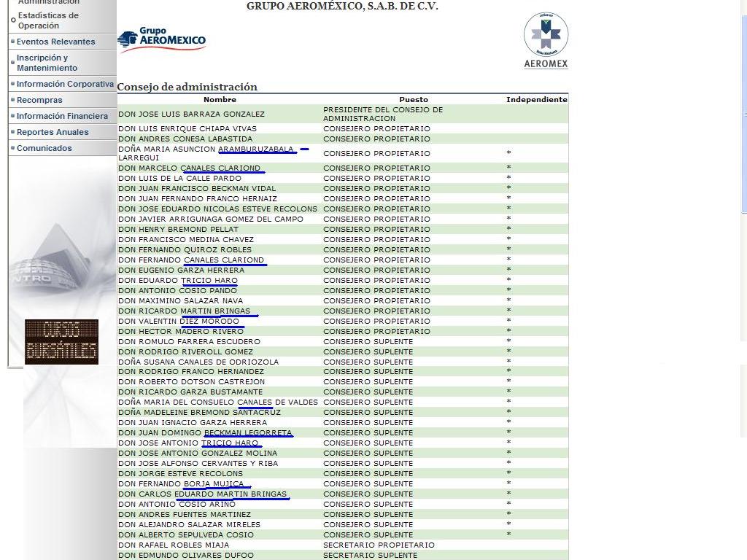Select DON JUAN FERNANDO FRANCO HERNAIZ
Screen dimensions: 747x560
(198, 198)
